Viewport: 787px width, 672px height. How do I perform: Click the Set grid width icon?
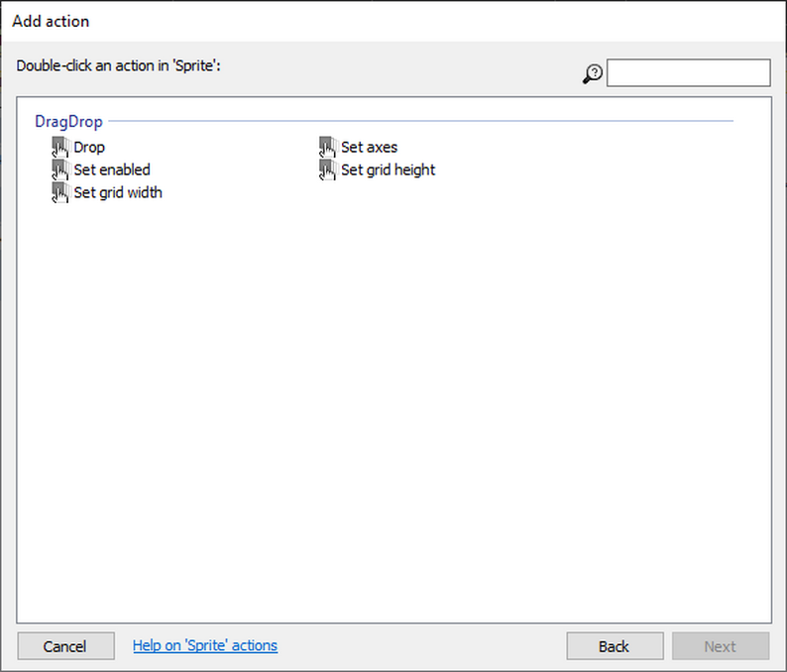(x=60, y=192)
